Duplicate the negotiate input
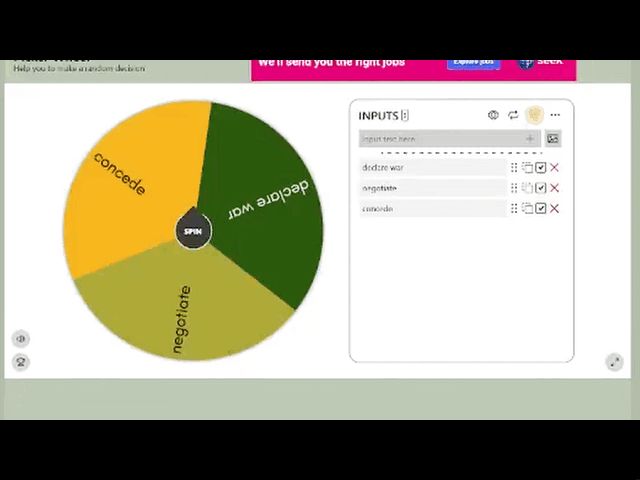Screen dimensions: 640x480 (527, 188)
